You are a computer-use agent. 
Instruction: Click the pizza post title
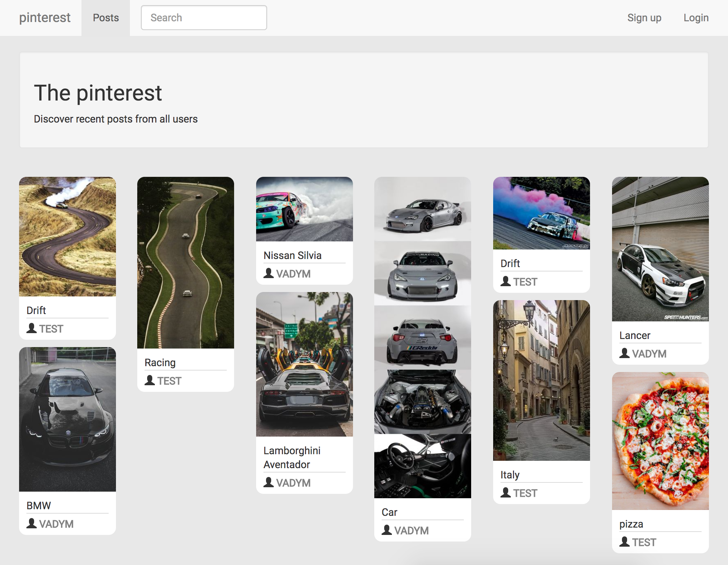tap(631, 524)
